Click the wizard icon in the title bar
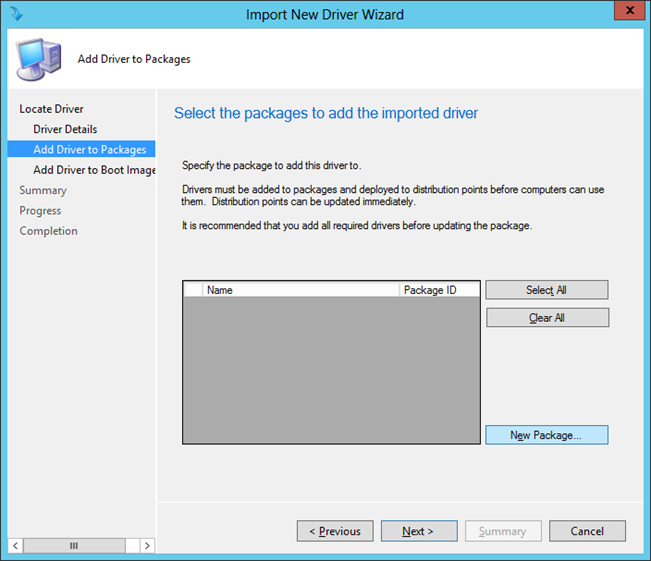Image resolution: width=651 pixels, height=561 pixels. tap(15, 14)
